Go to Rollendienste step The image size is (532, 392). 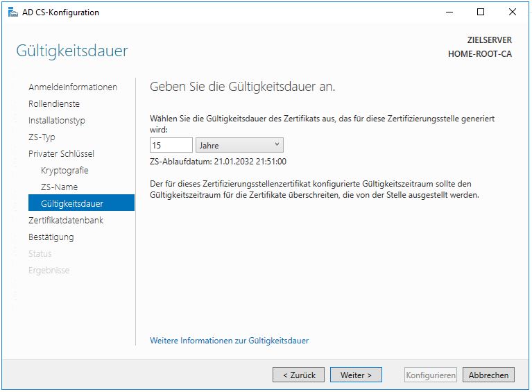(x=53, y=103)
